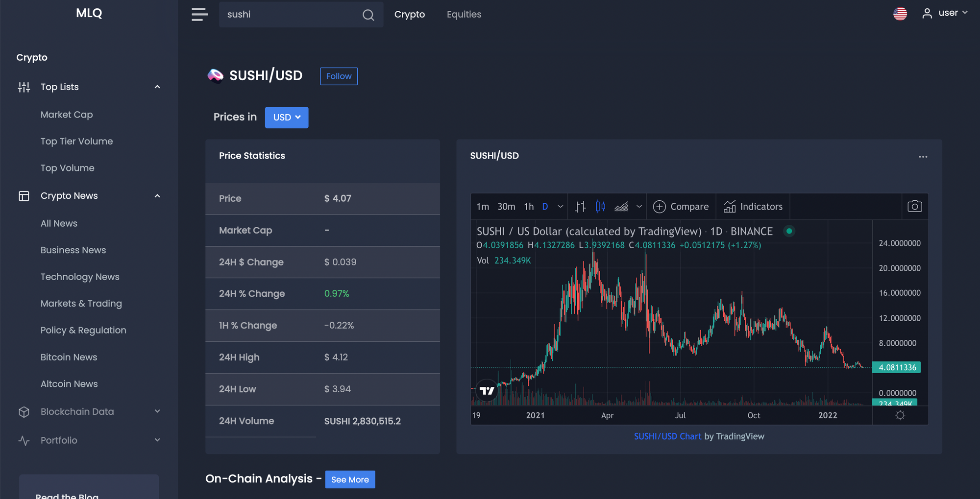Select the candlestick chart style icon
Viewport: 980px width, 499px height.
[x=601, y=207]
